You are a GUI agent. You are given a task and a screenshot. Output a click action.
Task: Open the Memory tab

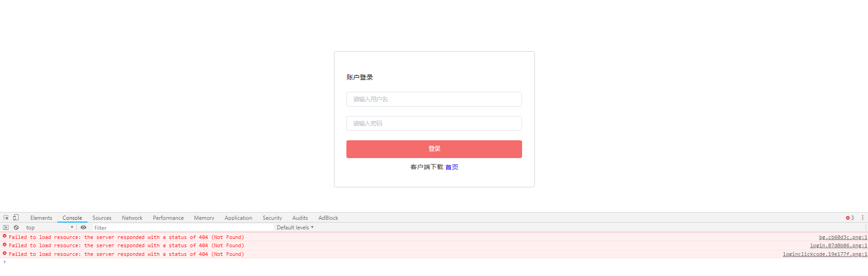click(204, 218)
